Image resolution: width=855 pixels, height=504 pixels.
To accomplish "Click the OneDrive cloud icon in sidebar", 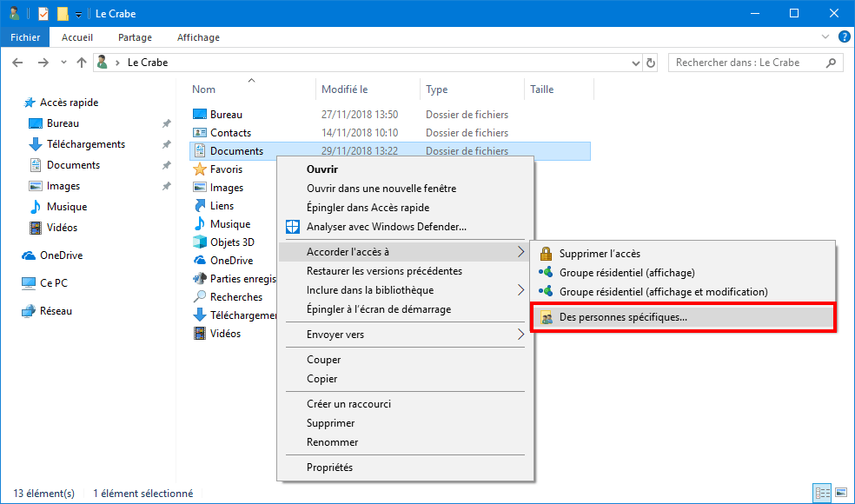I will click(x=29, y=255).
